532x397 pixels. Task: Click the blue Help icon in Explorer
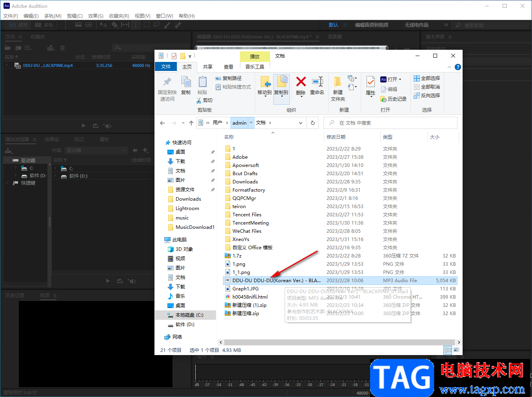click(458, 67)
